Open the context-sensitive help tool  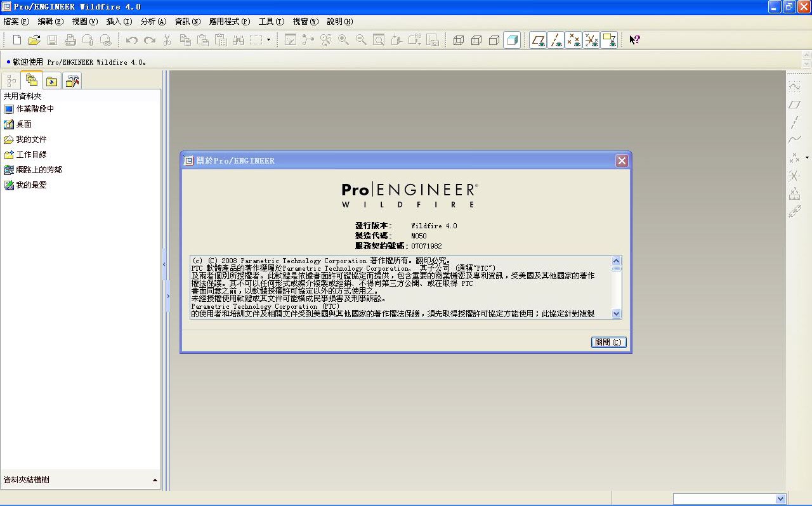[634, 39]
